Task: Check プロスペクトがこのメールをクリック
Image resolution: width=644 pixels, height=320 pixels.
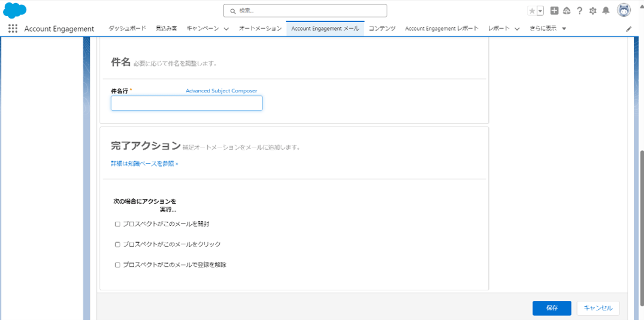Action: 117,244
